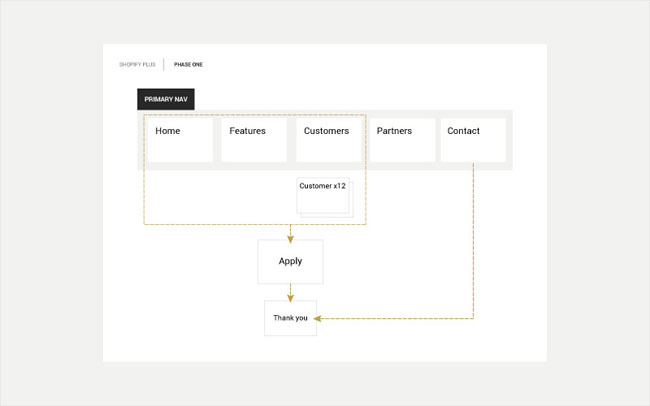Select the Thank you box
This screenshot has height=406, width=650.
[x=290, y=318]
